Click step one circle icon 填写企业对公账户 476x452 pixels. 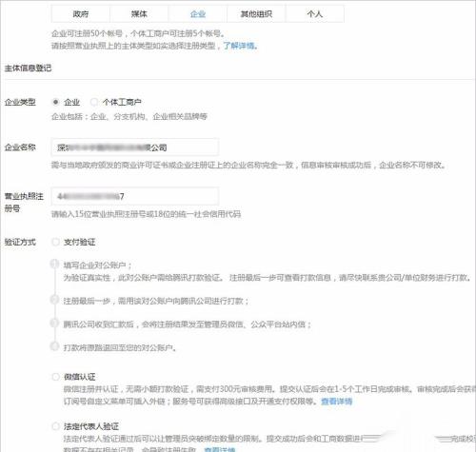(55, 264)
